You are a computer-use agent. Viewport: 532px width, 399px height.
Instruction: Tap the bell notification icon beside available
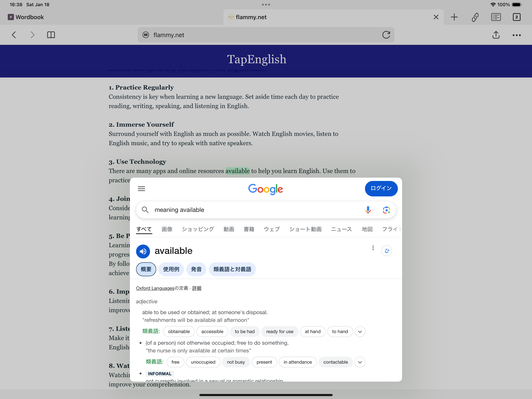click(386, 251)
